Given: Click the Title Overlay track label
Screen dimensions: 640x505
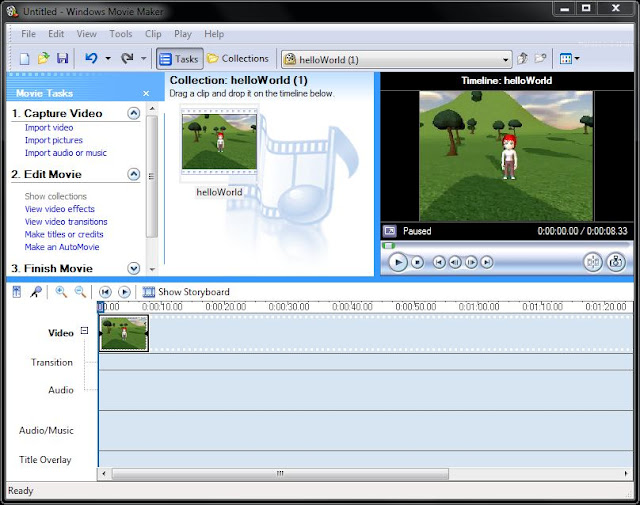Looking at the screenshot, I should coord(45,460).
